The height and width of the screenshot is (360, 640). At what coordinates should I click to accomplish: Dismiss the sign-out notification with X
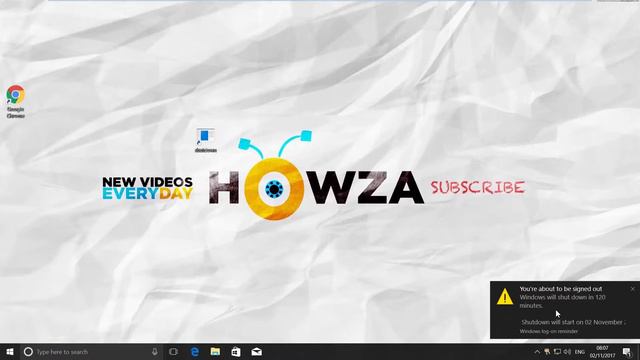[x=633, y=289]
